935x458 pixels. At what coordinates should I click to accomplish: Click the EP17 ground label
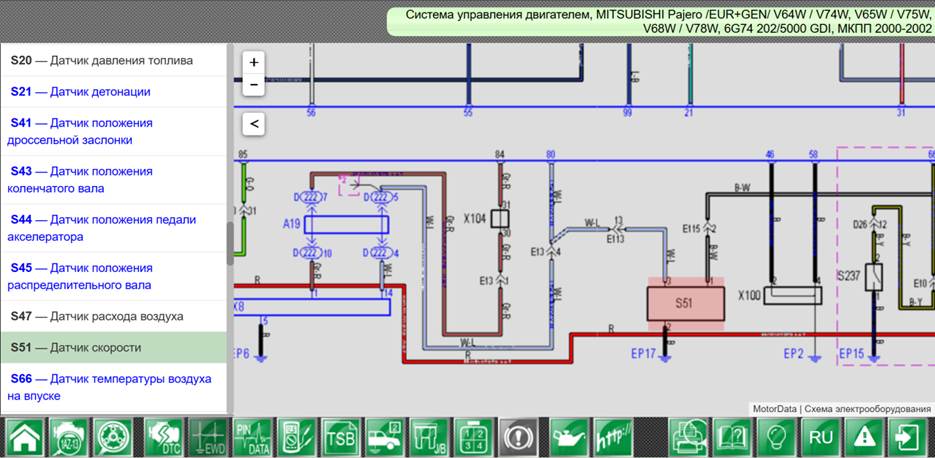point(643,354)
